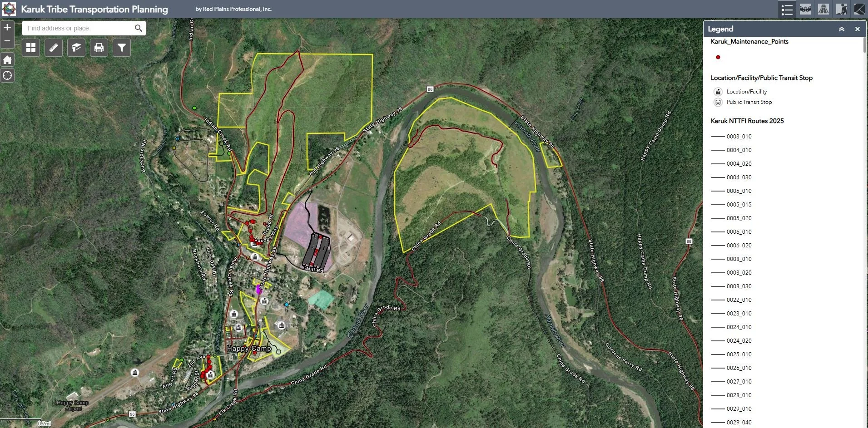Click the Karuk NTTFI Routes 2025 heading
The image size is (868, 428).
click(x=747, y=121)
